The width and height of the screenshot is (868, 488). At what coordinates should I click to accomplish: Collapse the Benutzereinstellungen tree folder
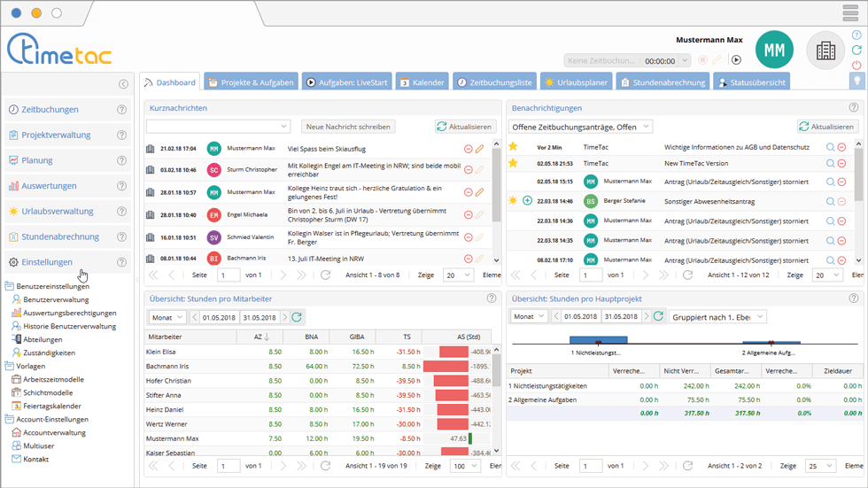9,287
